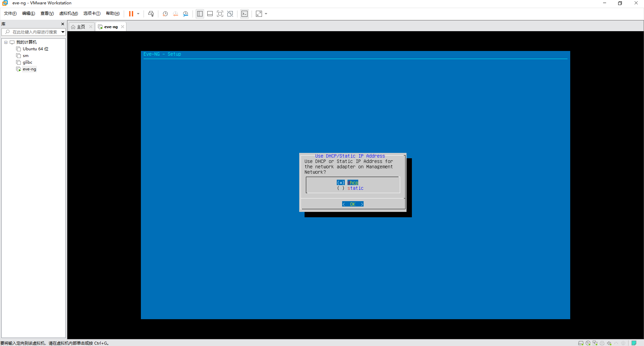The width and height of the screenshot is (644, 346).
Task: Click the USB controller status icon
Action: point(616,343)
